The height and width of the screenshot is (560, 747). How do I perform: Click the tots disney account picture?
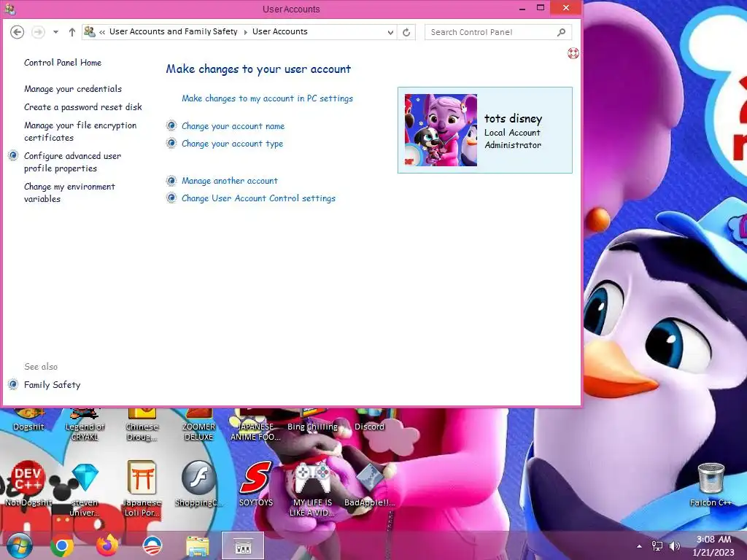click(x=441, y=130)
